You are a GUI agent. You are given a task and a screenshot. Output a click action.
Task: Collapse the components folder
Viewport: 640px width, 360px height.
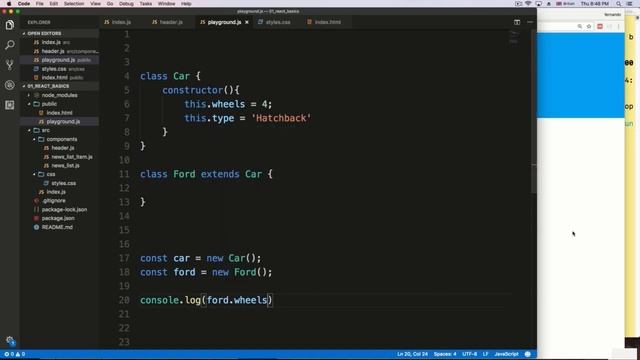62,139
